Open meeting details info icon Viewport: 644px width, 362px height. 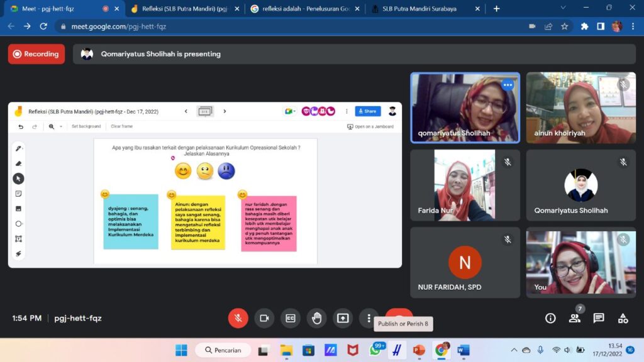click(550, 318)
